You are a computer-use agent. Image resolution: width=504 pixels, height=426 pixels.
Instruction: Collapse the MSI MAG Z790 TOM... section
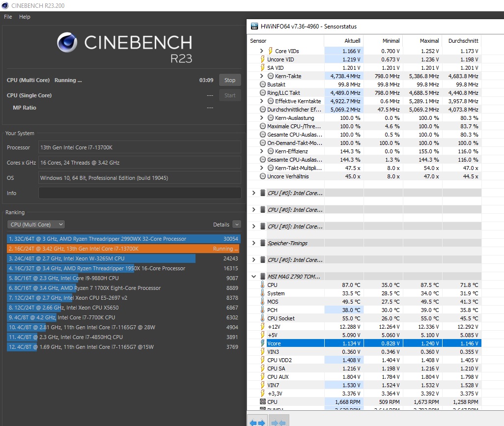pos(253,277)
